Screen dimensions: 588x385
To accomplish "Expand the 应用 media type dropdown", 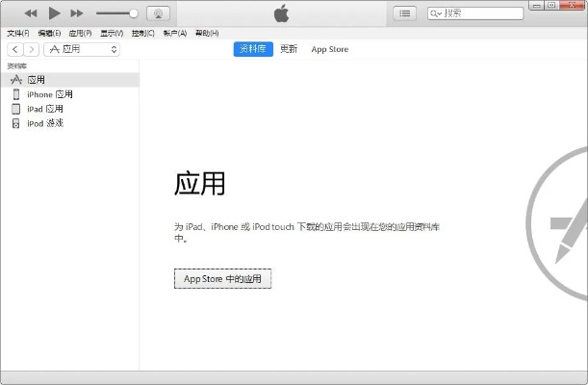I will pyautogui.click(x=82, y=49).
